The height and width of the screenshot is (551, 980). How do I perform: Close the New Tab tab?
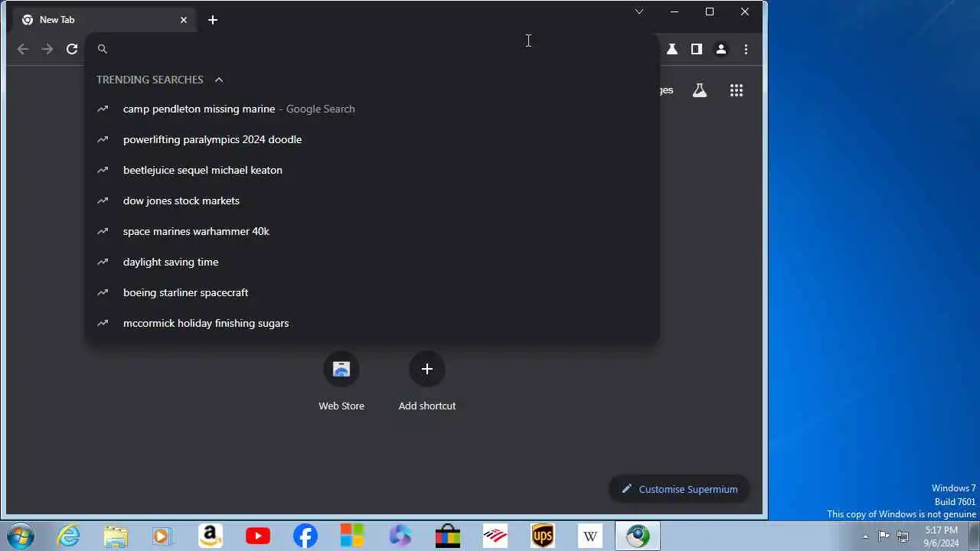pyautogui.click(x=184, y=20)
